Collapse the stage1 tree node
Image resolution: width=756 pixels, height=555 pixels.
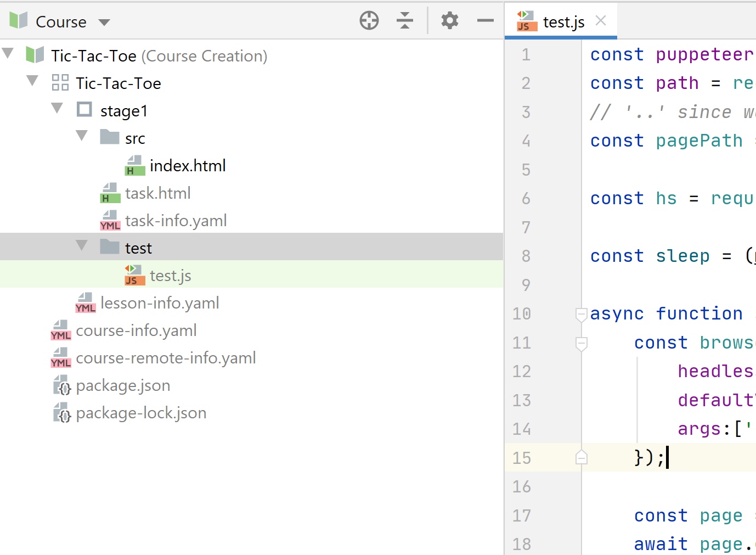pyautogui.click(x=57, y=108)
